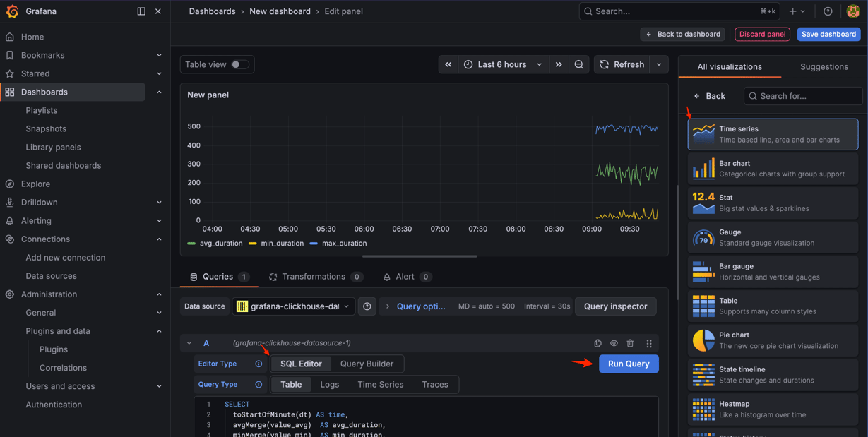The width and height of the screenshot is (868, 437).
Task: Set query type to Logs
Action: (x=330, y=384)
